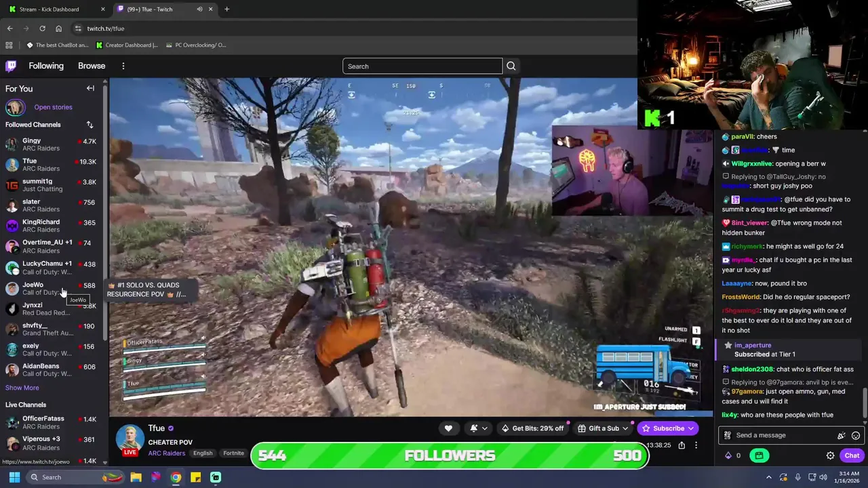
Task: Go back in browser
Action: tap(9, 28)
